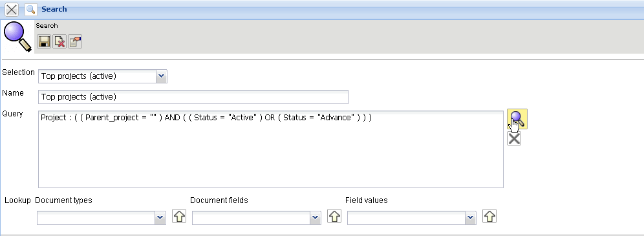Insert the selected document field with the up arrow
644x236 pixels.
334,216
